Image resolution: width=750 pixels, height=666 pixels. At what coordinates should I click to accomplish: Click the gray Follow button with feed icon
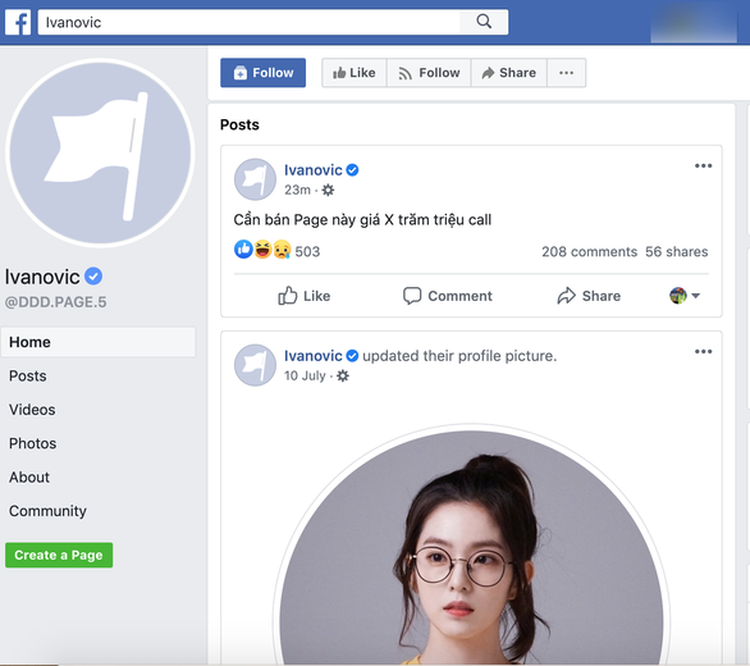click(x=429, y=73)
